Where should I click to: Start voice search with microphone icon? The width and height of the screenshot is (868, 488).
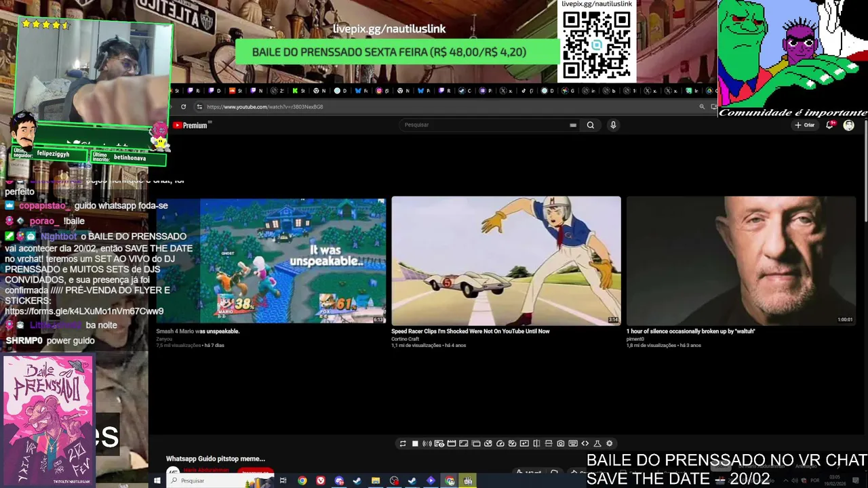(x=613, y=125)
